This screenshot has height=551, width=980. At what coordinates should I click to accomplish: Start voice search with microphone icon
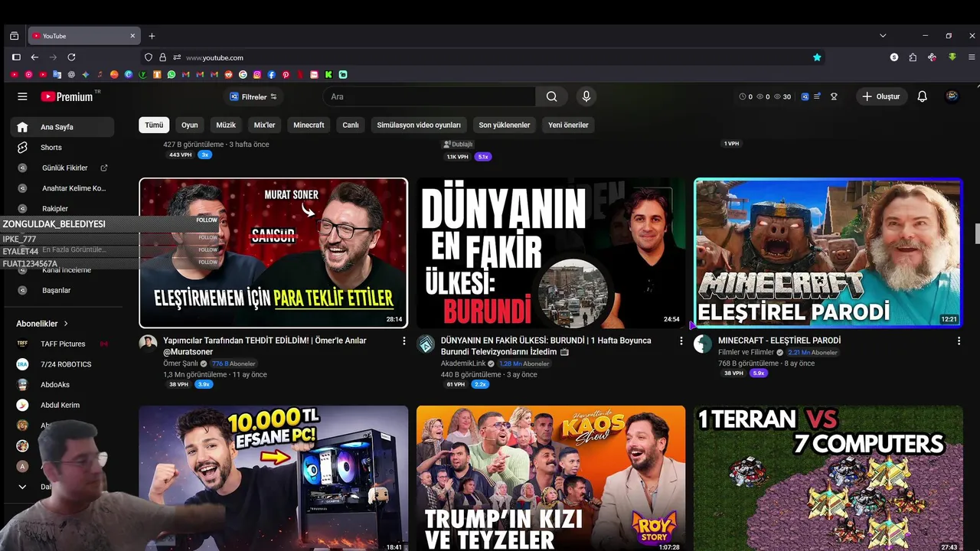[x=586, y=96]
